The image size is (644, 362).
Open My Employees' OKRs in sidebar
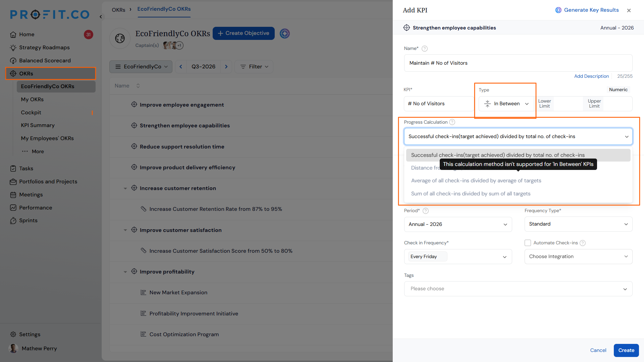[x=47, y=138]
